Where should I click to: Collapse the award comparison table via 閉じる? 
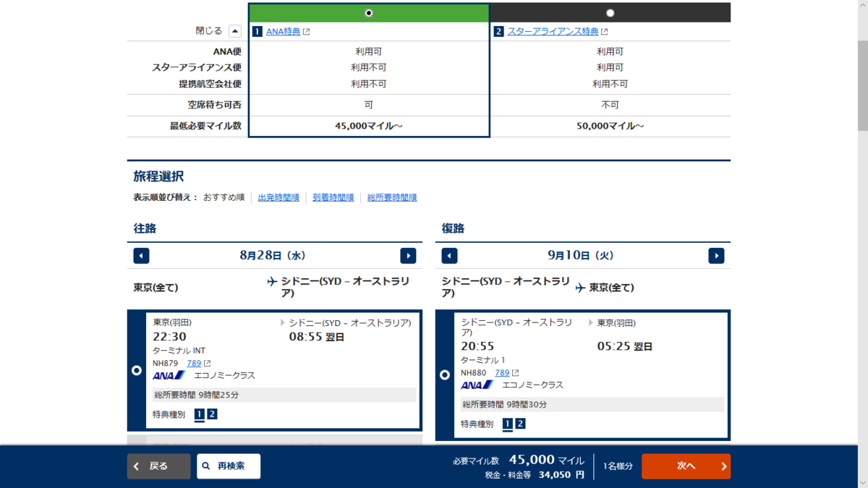[x=234, y=31]
